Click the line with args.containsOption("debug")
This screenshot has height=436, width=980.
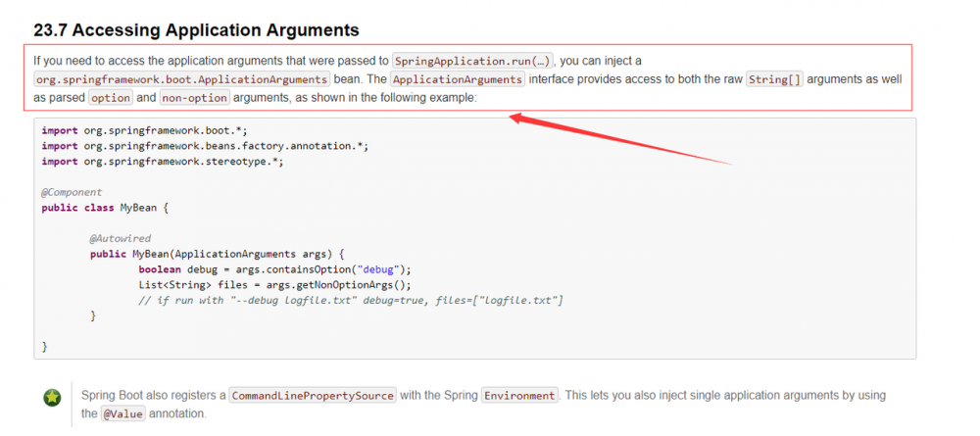(275, 269)
